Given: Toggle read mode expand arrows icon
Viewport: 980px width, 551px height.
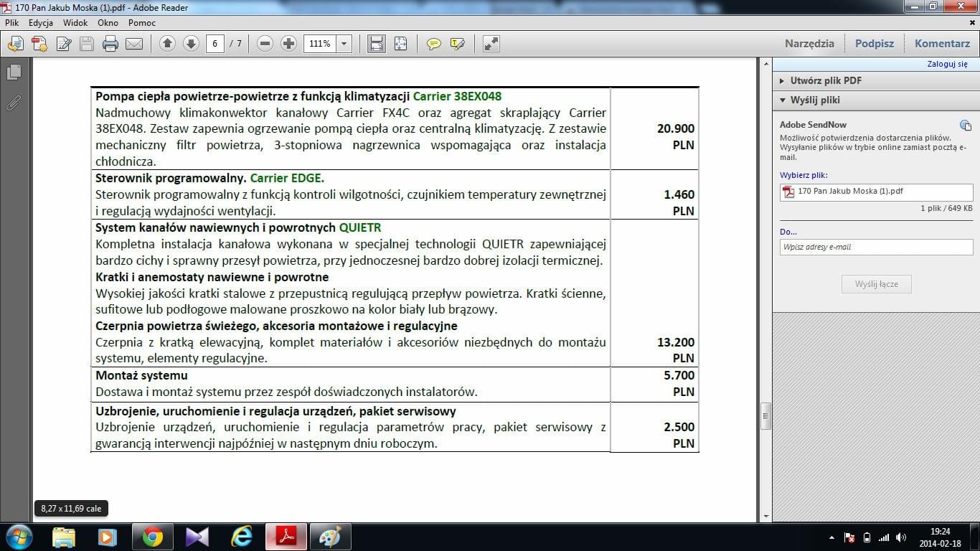Looking at the screenshot, I should [x=491, y=44].
